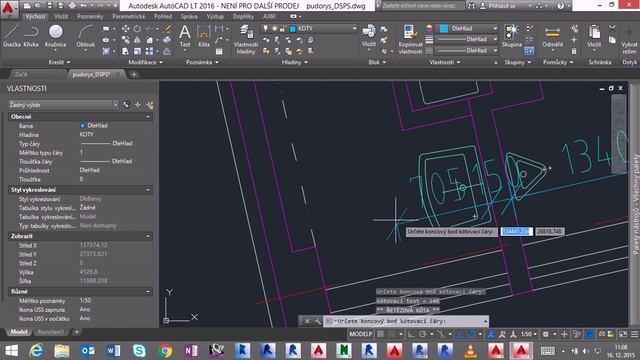Click the Odměřit measure tool
Screen dimensions: 640x360
point(552,36)
